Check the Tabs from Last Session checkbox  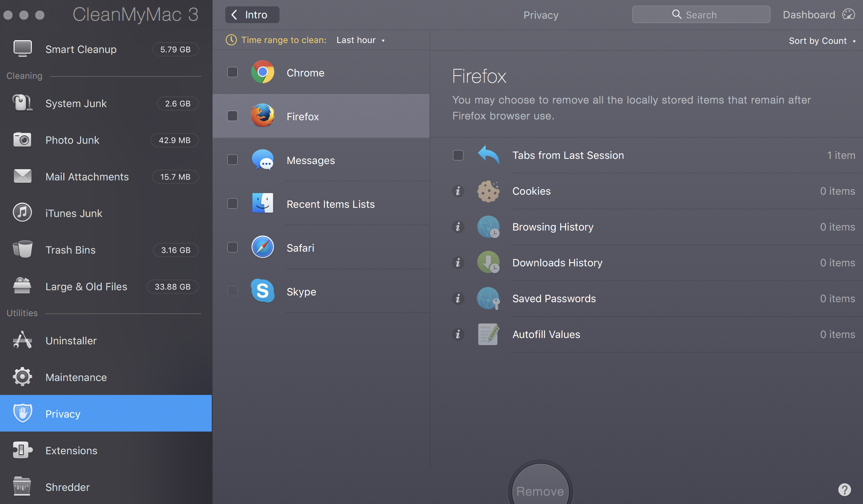tap(458, 155)
